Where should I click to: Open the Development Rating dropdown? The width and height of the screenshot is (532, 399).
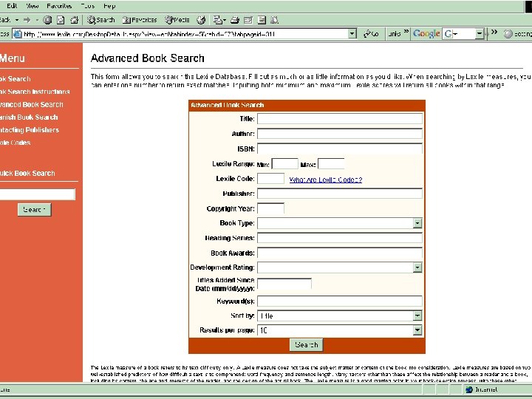(340, 267)
